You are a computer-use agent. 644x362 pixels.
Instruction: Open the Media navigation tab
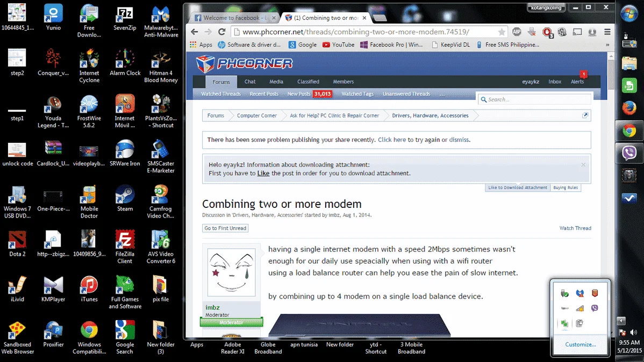[x=276, y=82]
